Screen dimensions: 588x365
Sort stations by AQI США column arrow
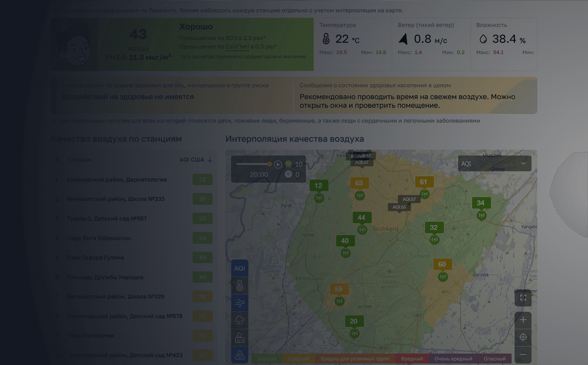(210, 159)
